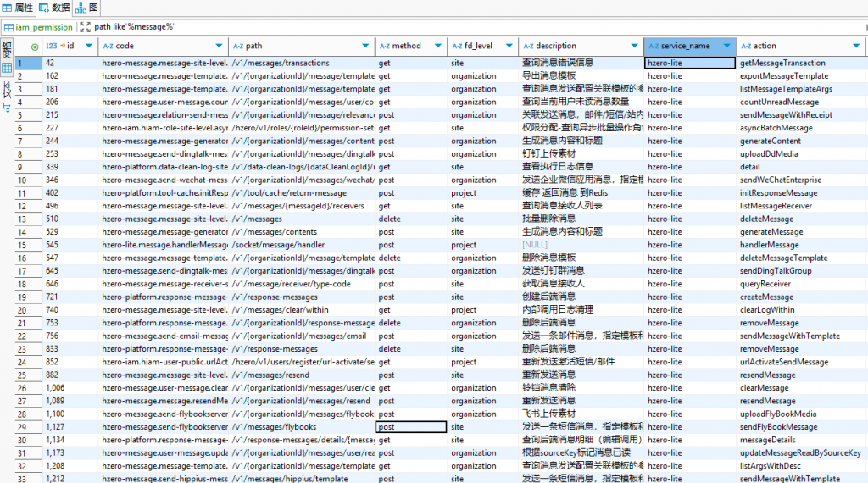
Task: Click the numeric type icon on id column
Action: click(x=51, y=46)
